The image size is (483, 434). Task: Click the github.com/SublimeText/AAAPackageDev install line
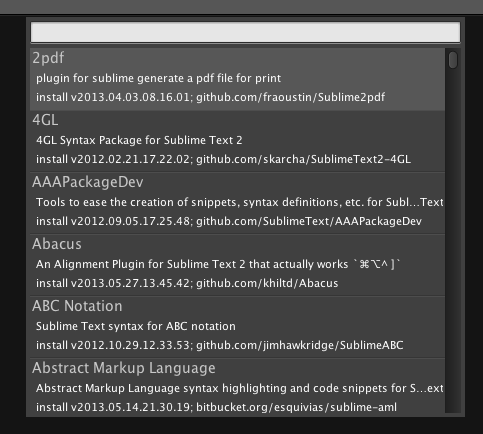click(x=229, y=221)
